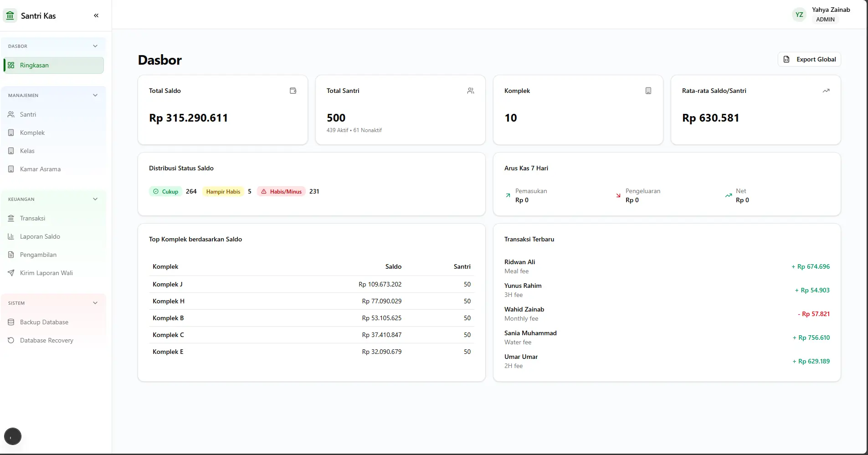Click Wahid Zainab amount Rp 57.821
The image size is (868, 455).
click(x=814, y=314)
